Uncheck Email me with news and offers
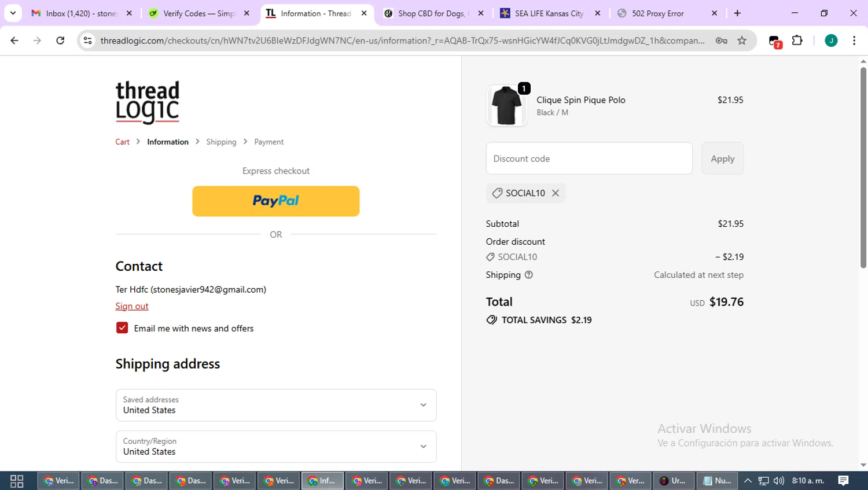Screen dimensions: 868x490 pos(122,328)
